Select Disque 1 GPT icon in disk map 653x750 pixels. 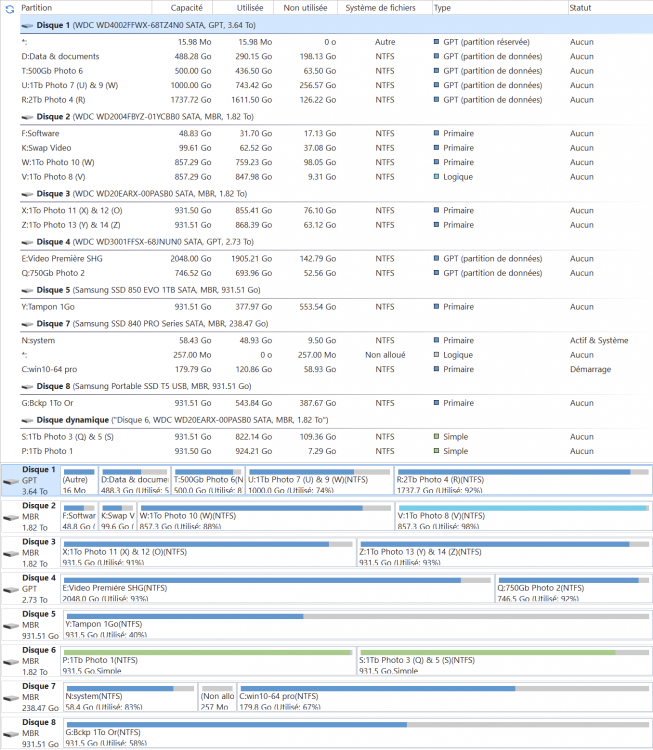click(x=11, y=481)
